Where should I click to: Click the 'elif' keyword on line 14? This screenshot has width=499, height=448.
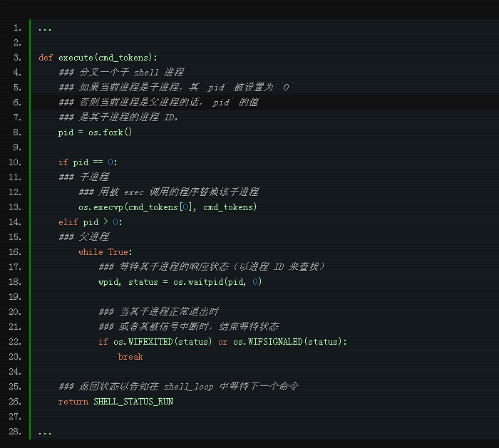coord(68,222)
